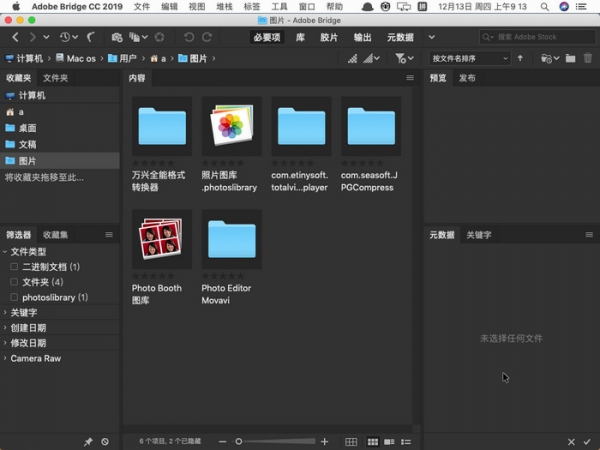
Task: Select the 输出 workspace
Action: point(362,37)
